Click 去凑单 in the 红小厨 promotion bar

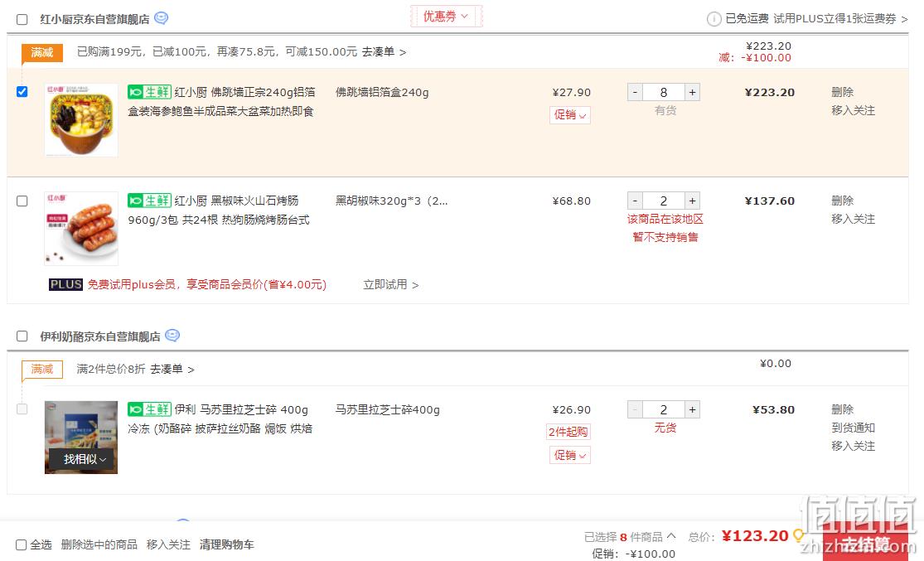click(384, 52)
